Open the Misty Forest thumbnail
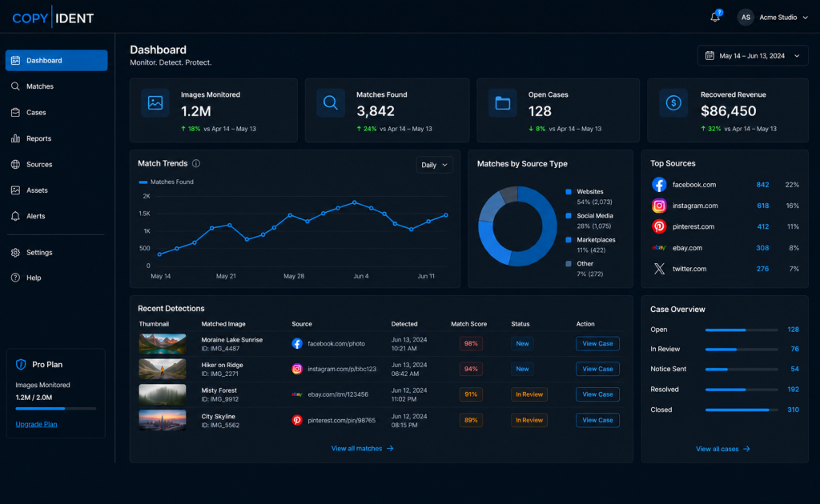The width and height of the screenshot is (820, 504). (x=162, y=394)
